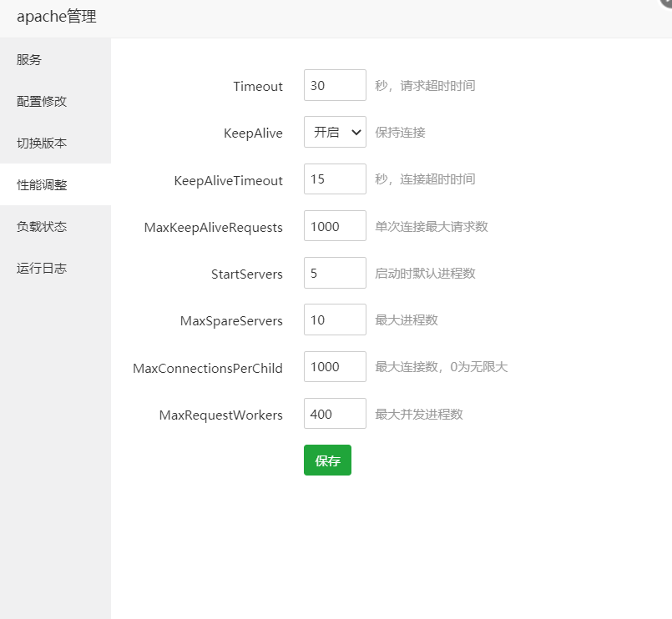Viewport: 672px width, 619px height.
Task: Switch to 配置修改 tab
Action: click(x=55, y=101)
